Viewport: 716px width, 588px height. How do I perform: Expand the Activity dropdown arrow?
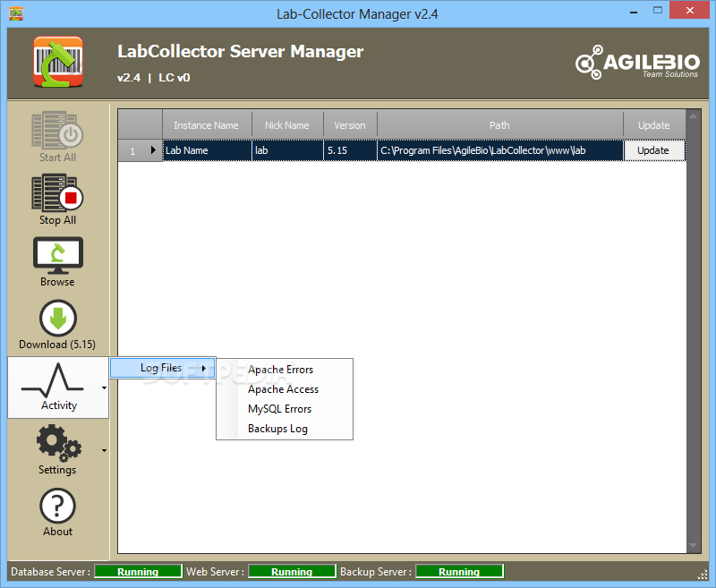point(104,388)
